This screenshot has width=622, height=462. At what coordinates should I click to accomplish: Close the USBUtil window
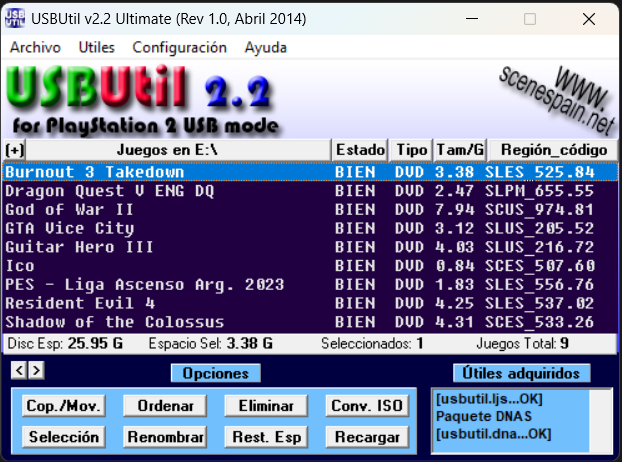[x=589, y=19]
